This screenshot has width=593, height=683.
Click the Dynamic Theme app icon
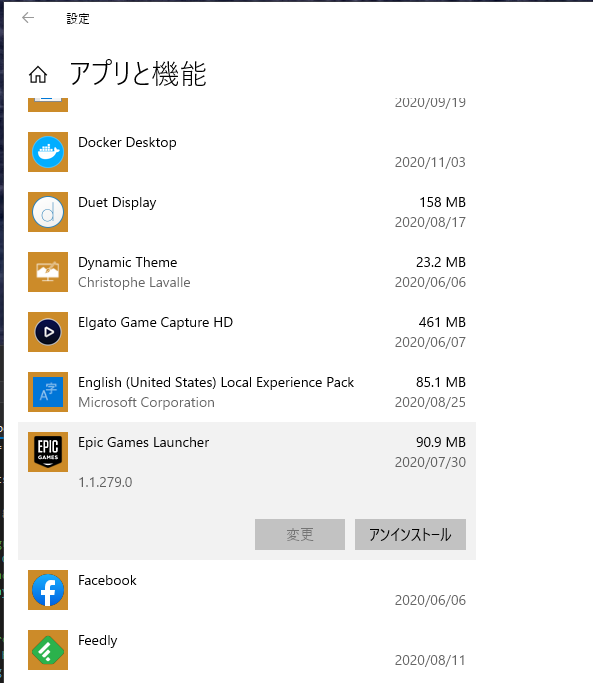[x=48, y=272]
